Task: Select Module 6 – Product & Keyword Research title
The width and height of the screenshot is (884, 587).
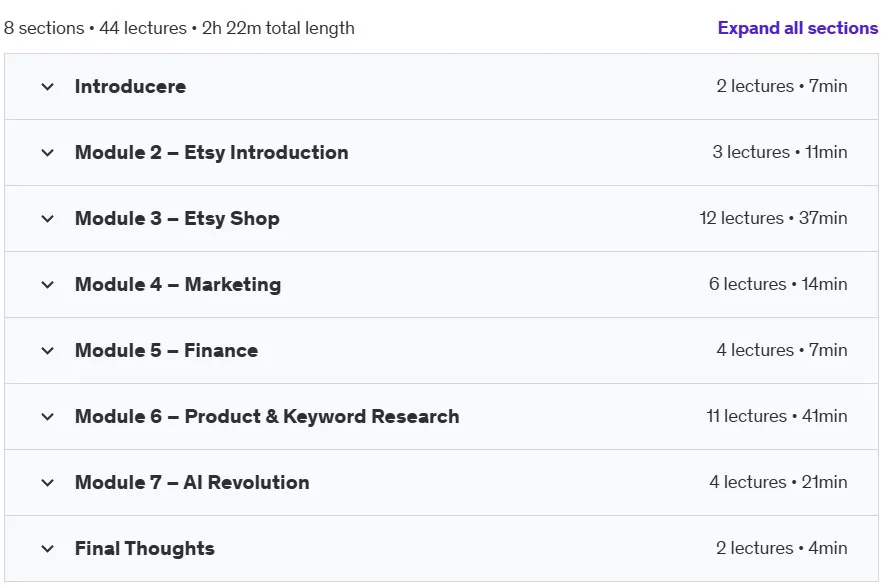Action: click(267, 416)
